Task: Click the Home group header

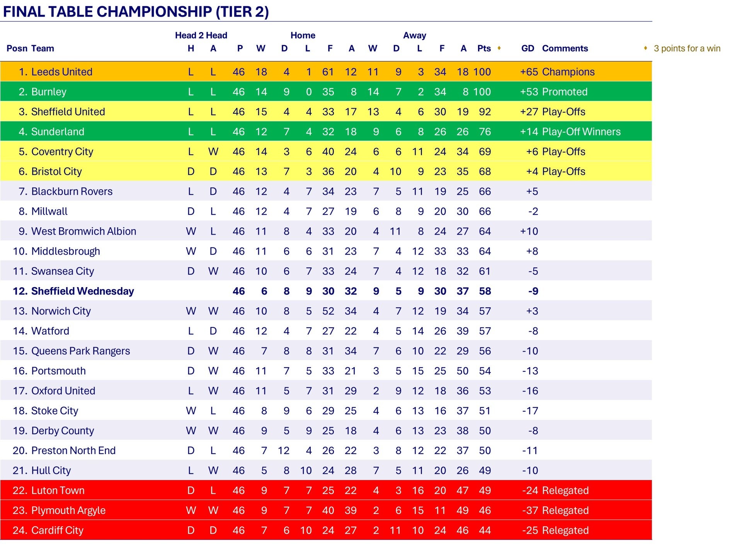Action: [x=303, y=36]
